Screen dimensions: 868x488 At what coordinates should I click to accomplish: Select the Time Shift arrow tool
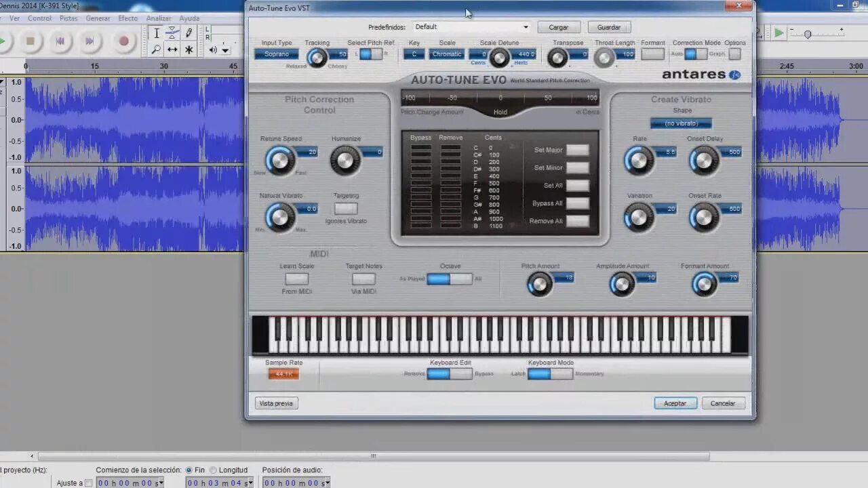tap(173, 49)
